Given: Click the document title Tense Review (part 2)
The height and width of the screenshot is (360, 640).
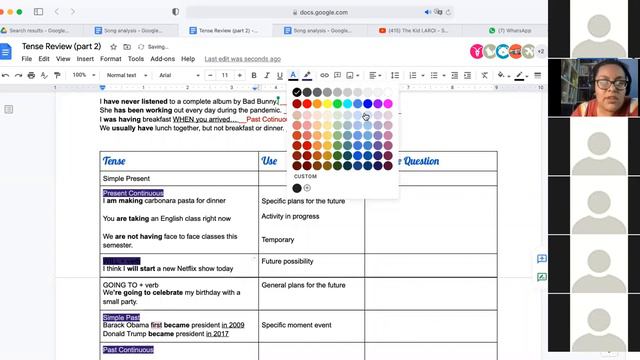Looking at the screenshot, I should [62, 47].
